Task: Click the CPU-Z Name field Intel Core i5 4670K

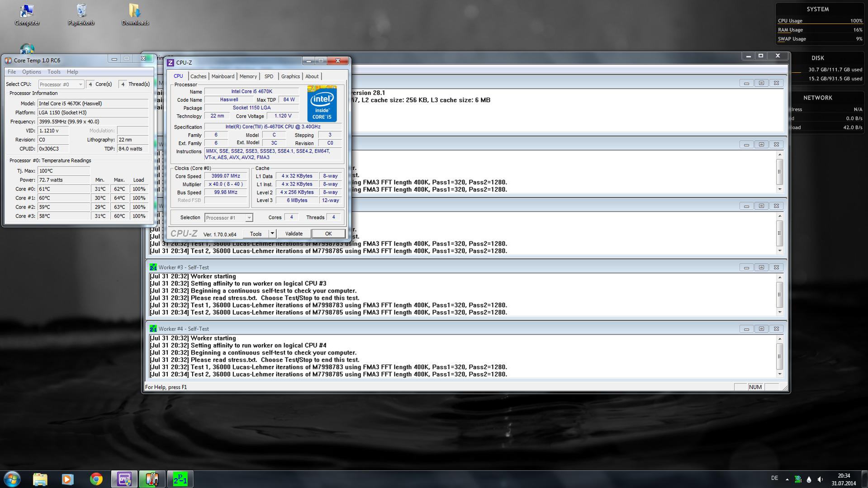Action: (251, 91)
